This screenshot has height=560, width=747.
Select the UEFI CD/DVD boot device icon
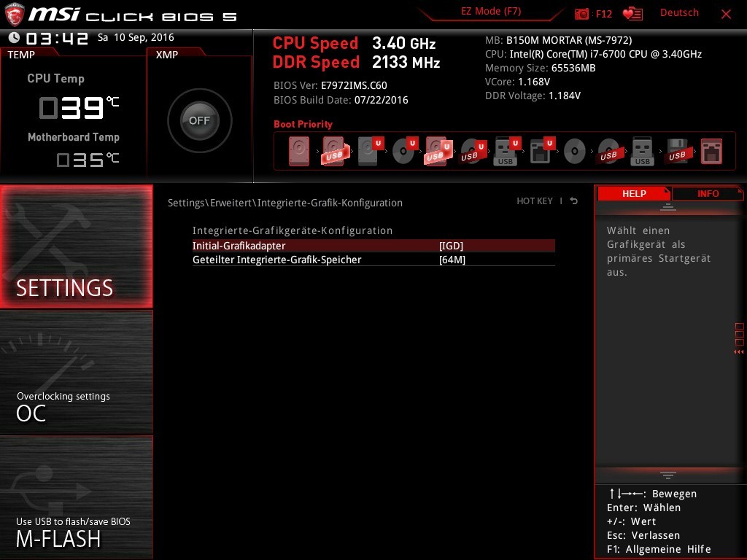point(405,152)
